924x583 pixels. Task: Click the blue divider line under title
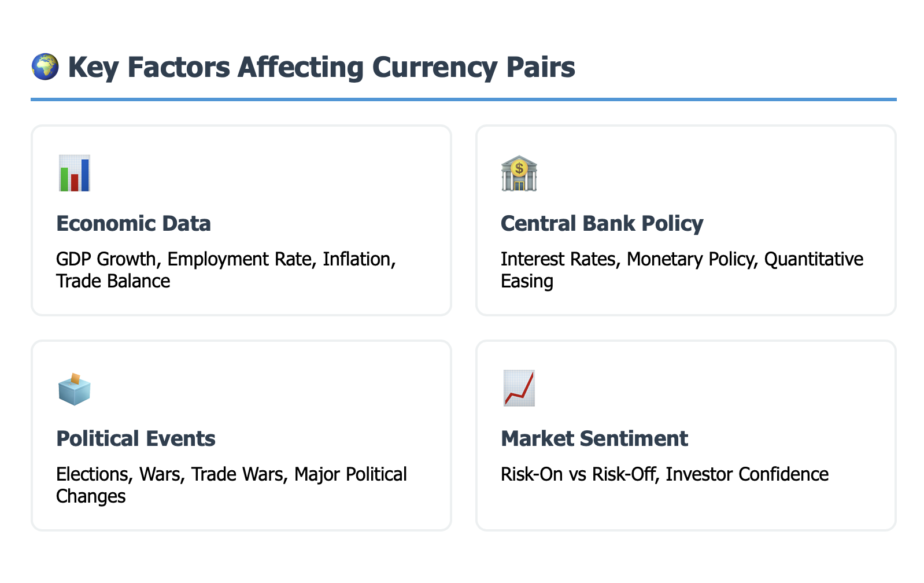tap(463, 99)
